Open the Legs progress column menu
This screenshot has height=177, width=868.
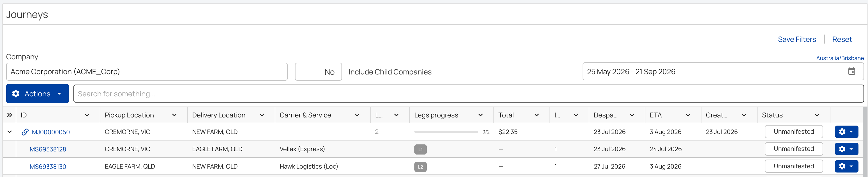click(480, 115)
